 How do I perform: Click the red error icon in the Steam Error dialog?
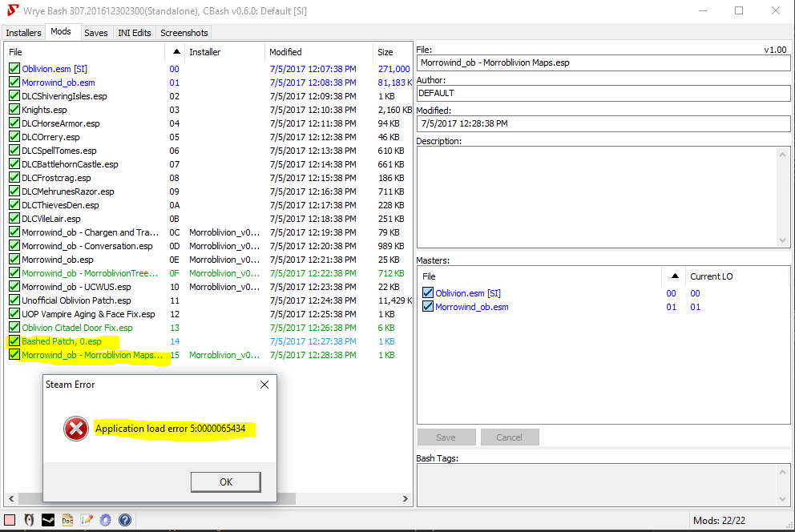76,429
